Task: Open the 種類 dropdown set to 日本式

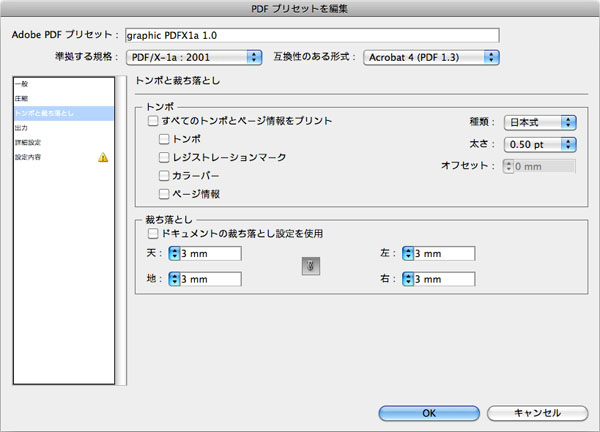Action: pyautogui.click(x=540, y=122)
